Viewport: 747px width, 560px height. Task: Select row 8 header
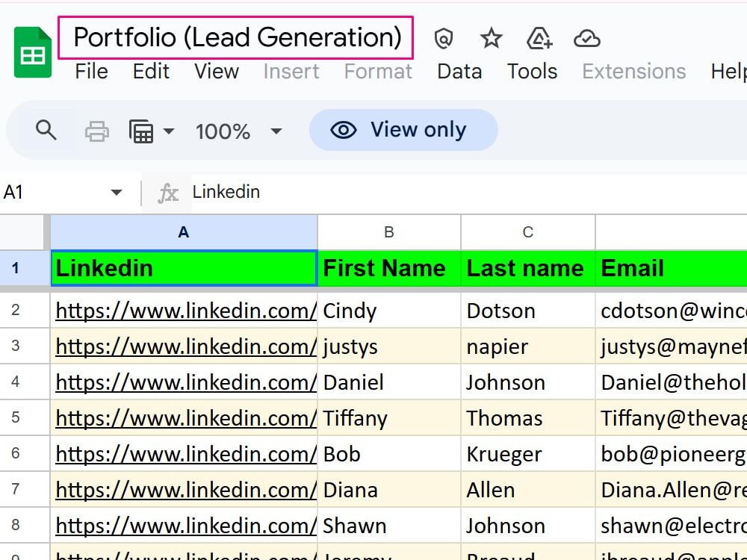(24, 525)
